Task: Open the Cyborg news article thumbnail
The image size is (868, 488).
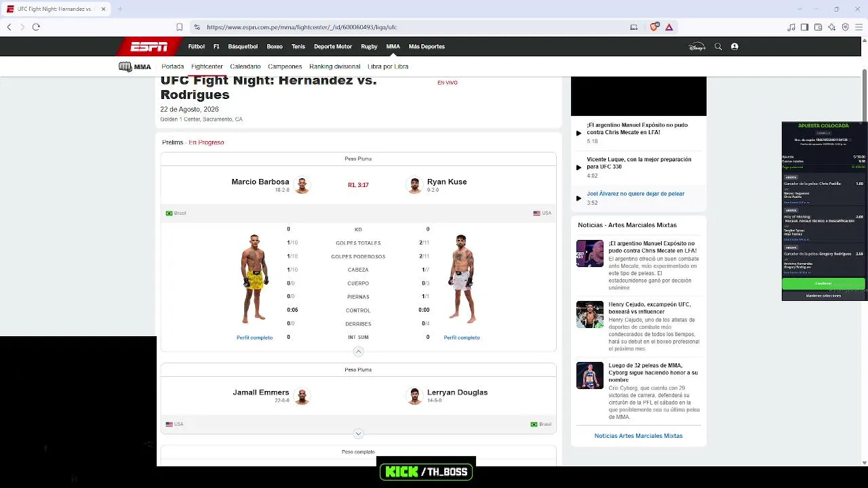Action: point(590,375)
